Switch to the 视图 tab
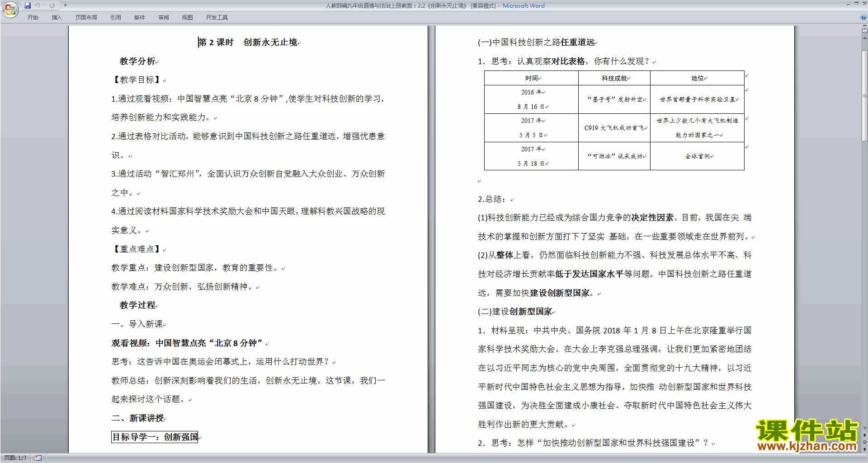The width and height of the screenshot is (868, 463). [188, 17]
